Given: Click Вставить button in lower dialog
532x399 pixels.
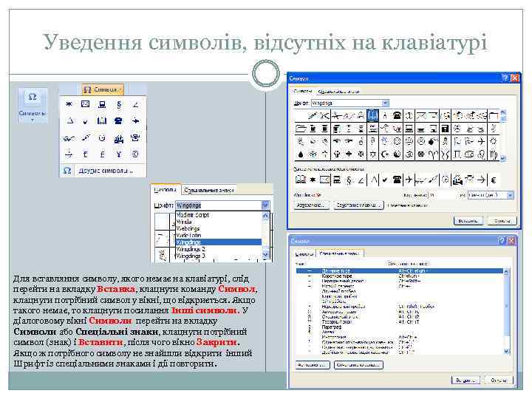Looking at the screenshot, I should pos(465,381).
